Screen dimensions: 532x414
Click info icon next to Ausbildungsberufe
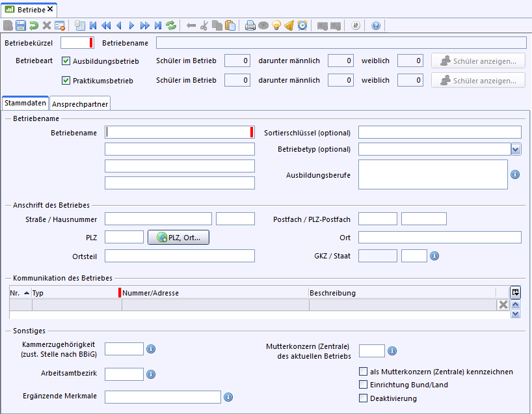515,174
